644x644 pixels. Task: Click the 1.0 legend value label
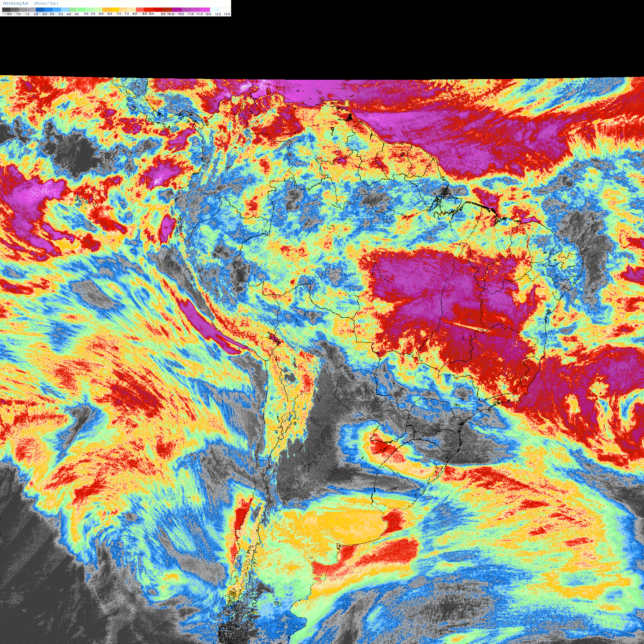coord(18,14)
